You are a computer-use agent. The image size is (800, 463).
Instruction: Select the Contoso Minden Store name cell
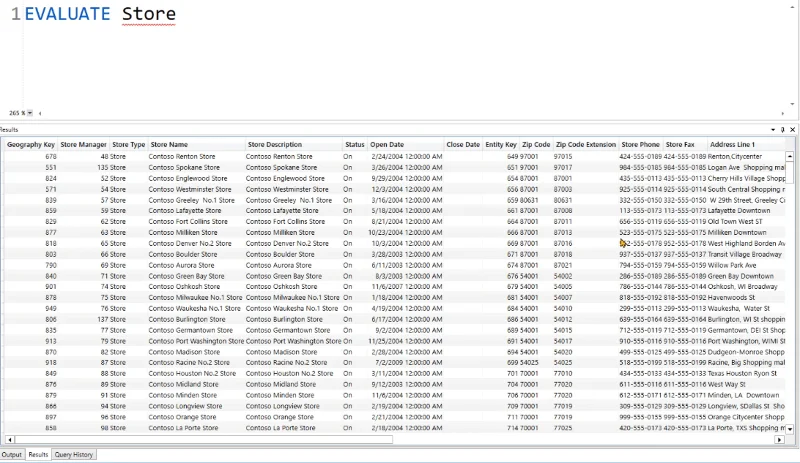click(x=196, y=396)
